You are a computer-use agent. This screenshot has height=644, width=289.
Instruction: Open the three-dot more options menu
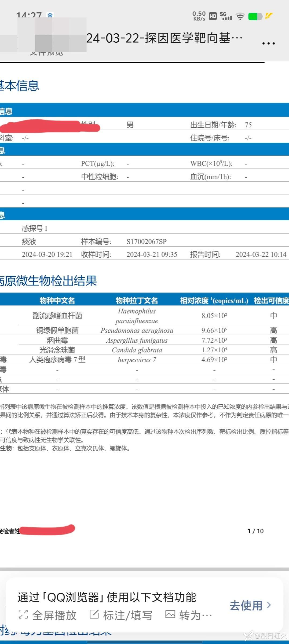click(268, 43)
